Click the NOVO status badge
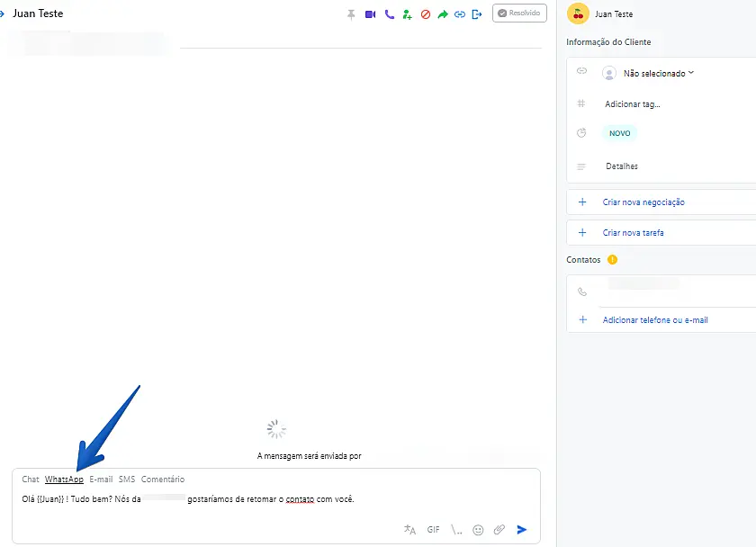 619,133
